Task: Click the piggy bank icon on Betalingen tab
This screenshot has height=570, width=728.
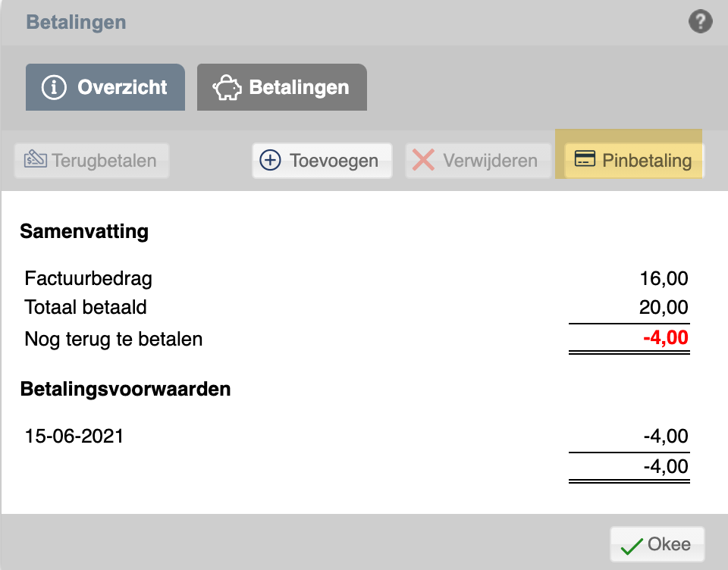Action: point(227,87)
